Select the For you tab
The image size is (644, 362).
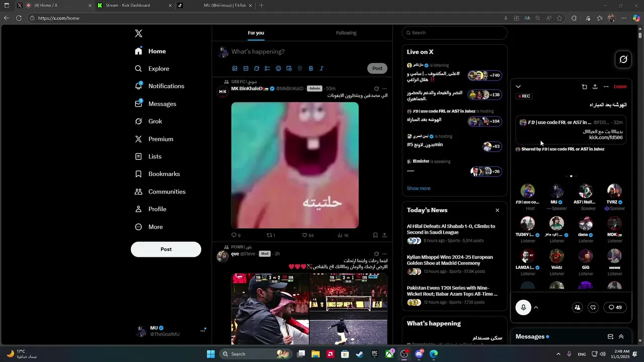pos(256,33)
